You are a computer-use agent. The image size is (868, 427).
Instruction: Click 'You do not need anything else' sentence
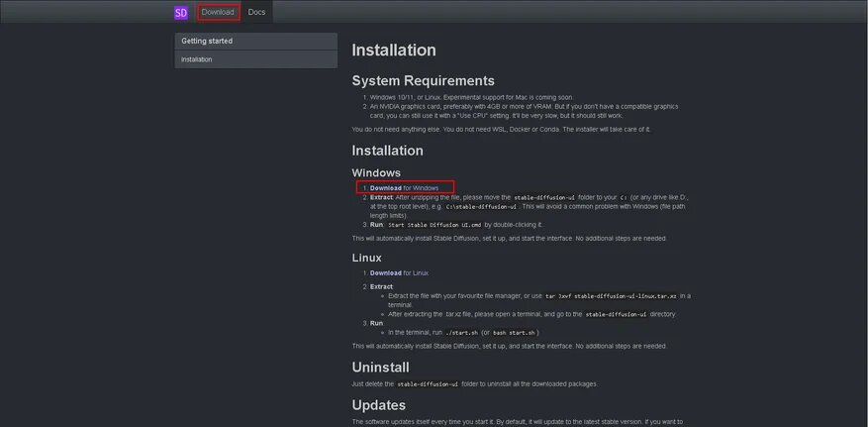[x=502, y=130]
